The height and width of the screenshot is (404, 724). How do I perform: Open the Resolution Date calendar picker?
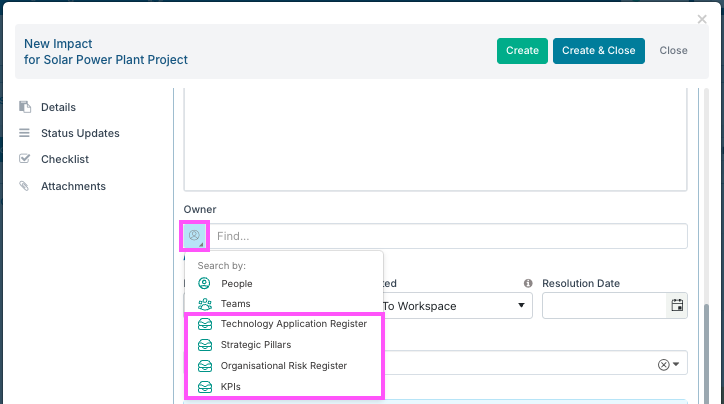coord(677,306)
